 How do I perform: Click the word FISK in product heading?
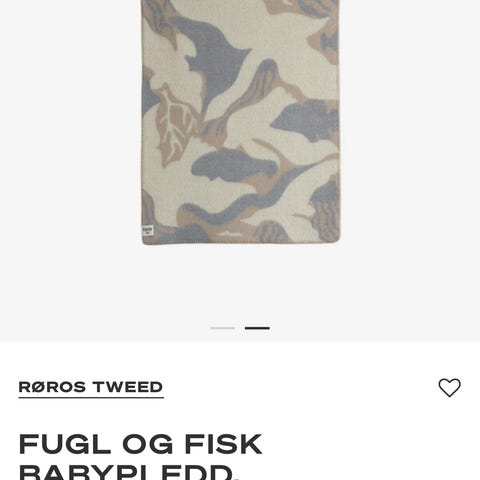[224, 444]
